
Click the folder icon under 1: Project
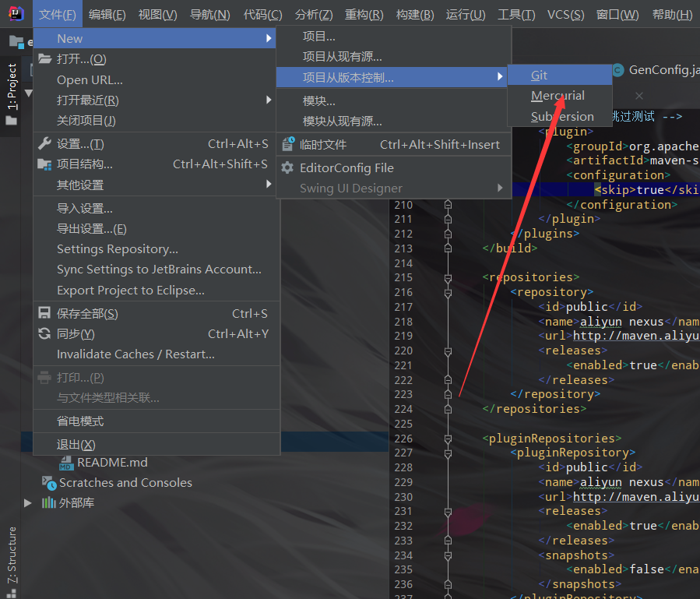pyautogui.click(x=11, y=121)
